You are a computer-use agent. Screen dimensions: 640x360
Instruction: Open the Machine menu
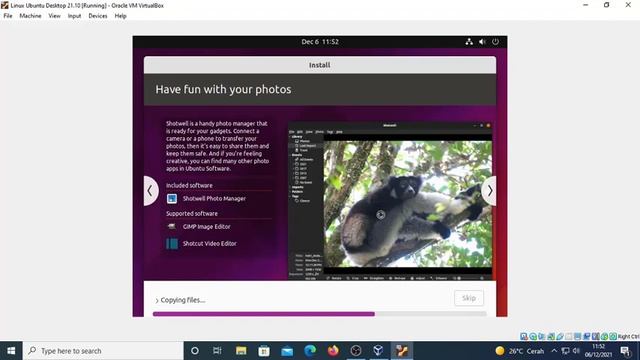[x=30, y=16]
